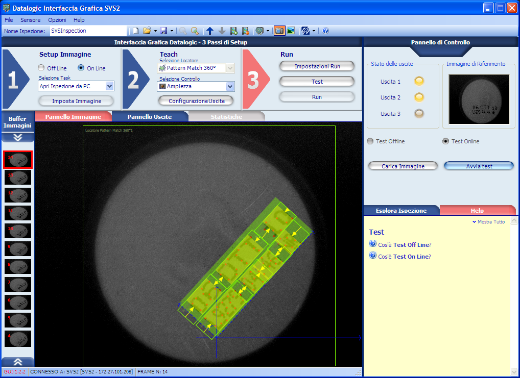The image size is (520, 378).
Task: Click the save floppy disk icon
Action: tap(164, 31)
